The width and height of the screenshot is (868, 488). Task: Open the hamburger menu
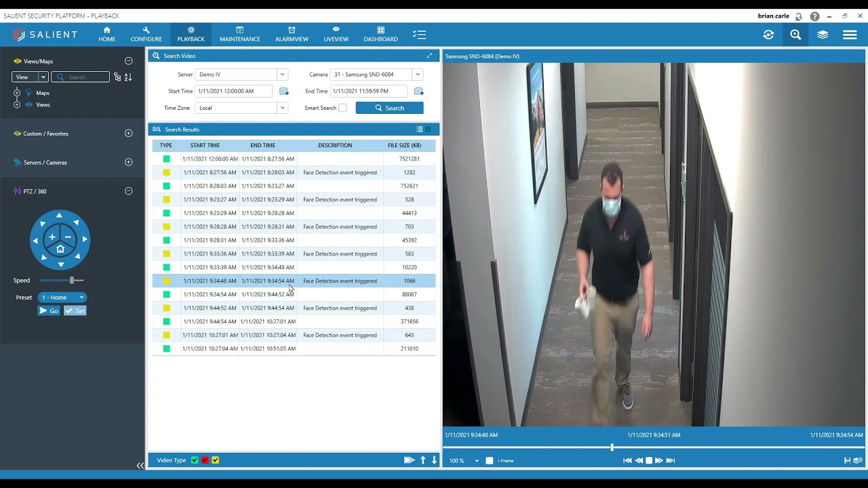(850, 35)
